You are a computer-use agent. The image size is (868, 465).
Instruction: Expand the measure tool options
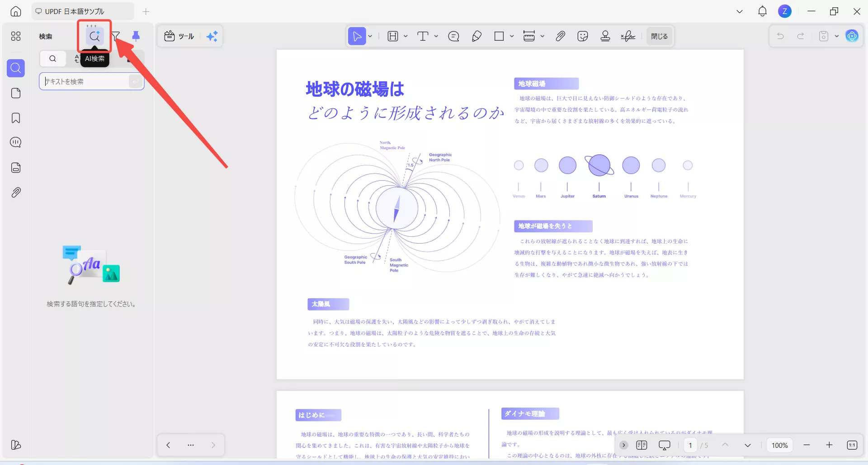tap(542, 36)
